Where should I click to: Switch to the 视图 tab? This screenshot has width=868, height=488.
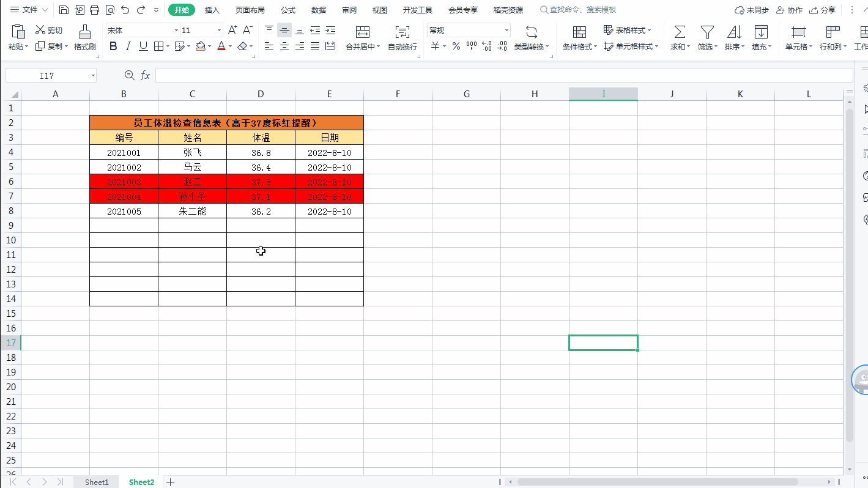point(380,10)
